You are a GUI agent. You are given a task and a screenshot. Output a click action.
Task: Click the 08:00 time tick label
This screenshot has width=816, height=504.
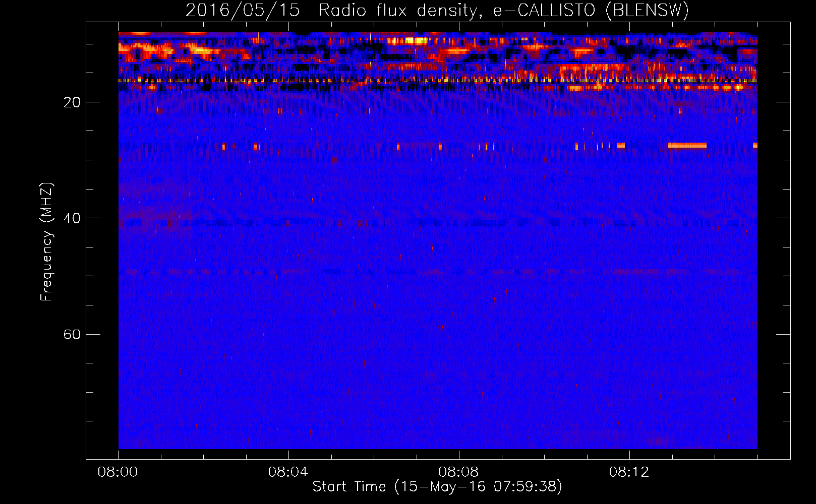(x=118, y=472)
